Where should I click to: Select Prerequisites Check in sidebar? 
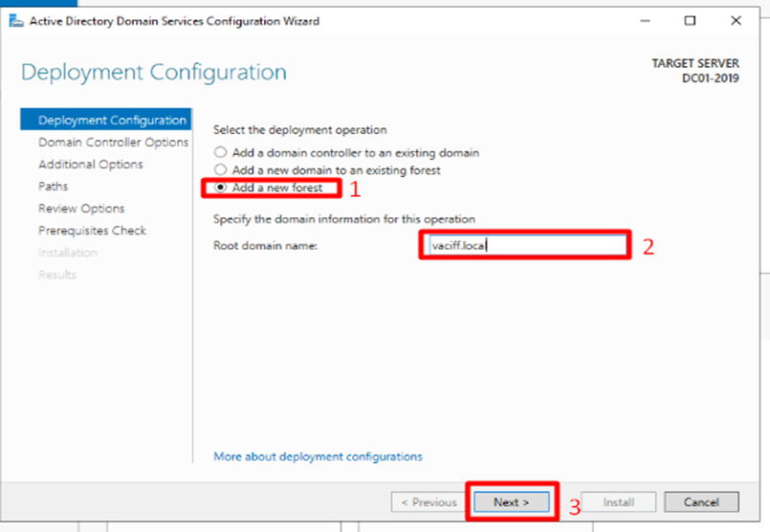pyautogui.click(x=92, y=231)
